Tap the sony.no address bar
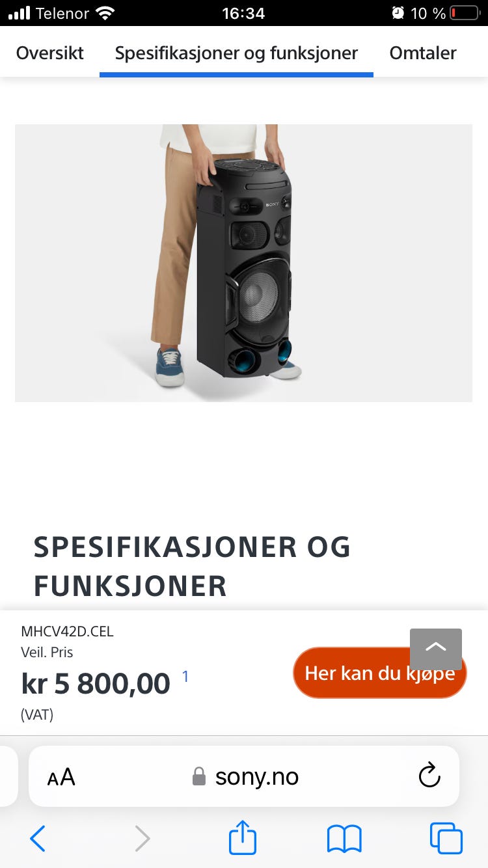The width and height of the screenshot is (488, 868). click(244, 776)
